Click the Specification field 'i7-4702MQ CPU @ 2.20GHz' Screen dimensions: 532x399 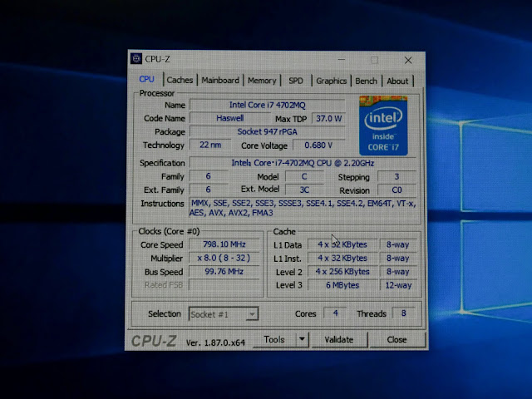(x=303, y=163)
